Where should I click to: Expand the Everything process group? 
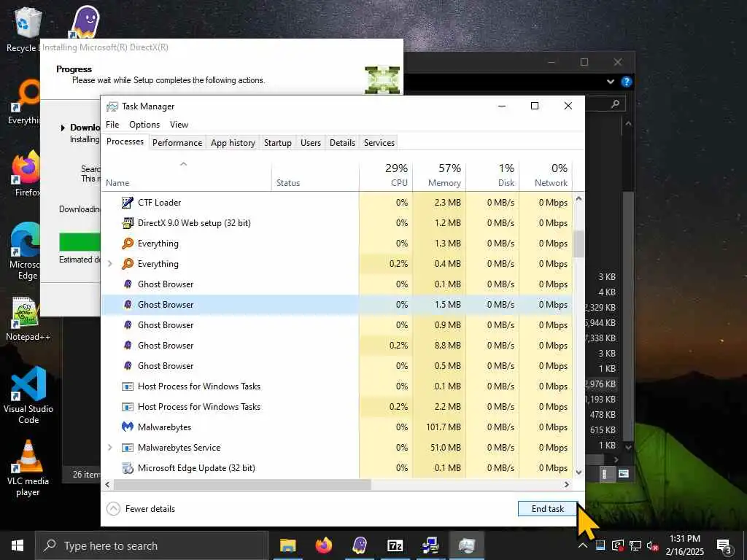[110, 264]
